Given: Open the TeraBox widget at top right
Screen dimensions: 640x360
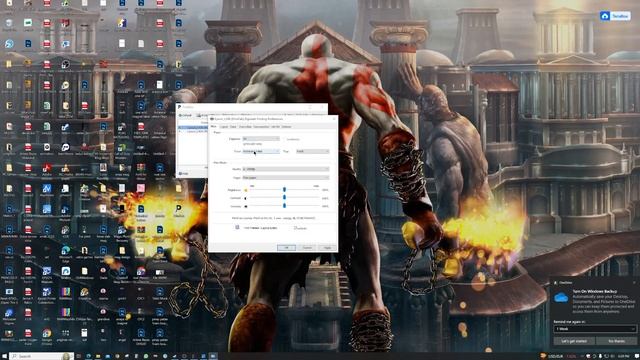Looking at the screenshot, I should click(615, 16).
